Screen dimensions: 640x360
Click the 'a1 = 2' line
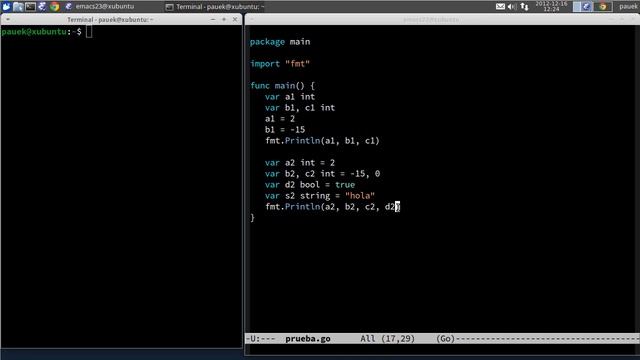tap(280, 119)
